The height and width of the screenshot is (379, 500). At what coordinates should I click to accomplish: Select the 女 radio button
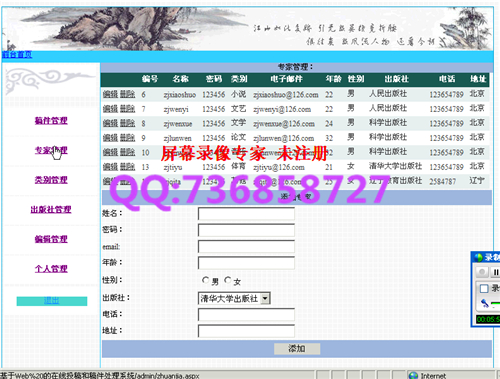click(x=228, y=280)
